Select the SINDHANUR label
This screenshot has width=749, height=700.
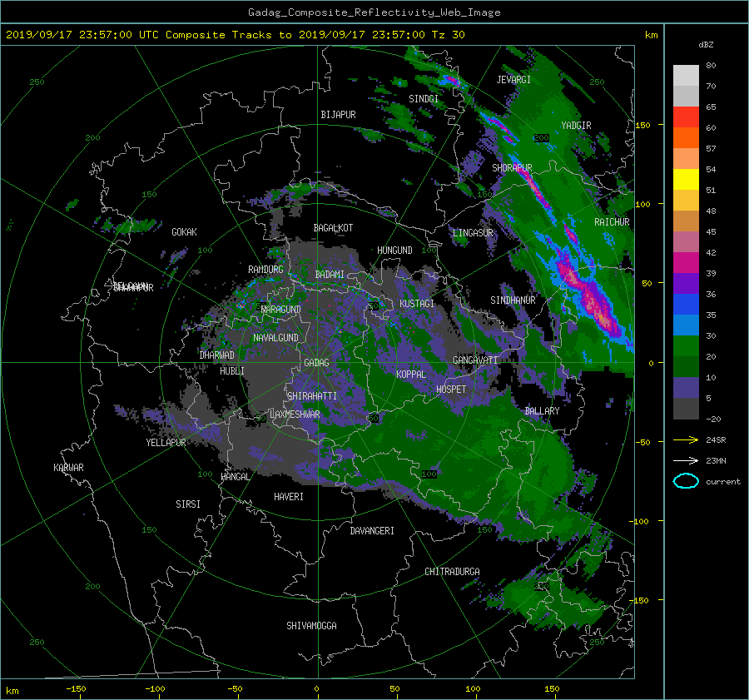point(513,300)
